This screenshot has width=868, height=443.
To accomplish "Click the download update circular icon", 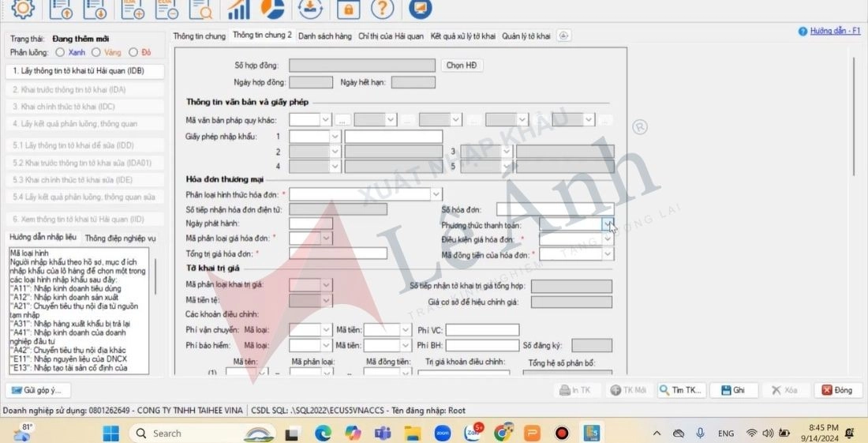I will pyautogui.click(x=310, y=8).
